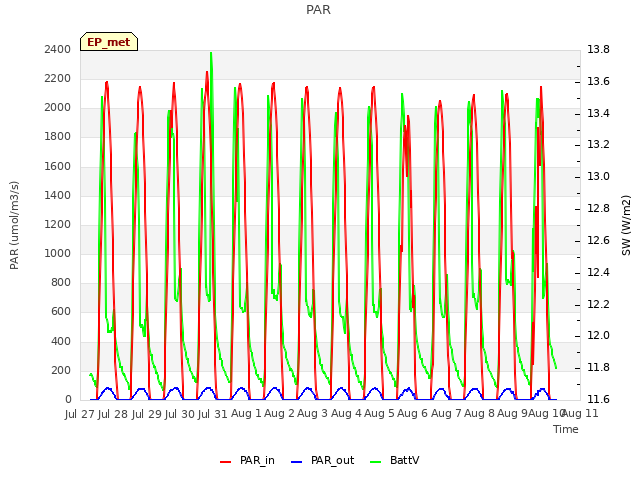This screenshot has height=480, width=640.
Task: Click the 'Aug 7' x-axis tick label
Action: 446,413
